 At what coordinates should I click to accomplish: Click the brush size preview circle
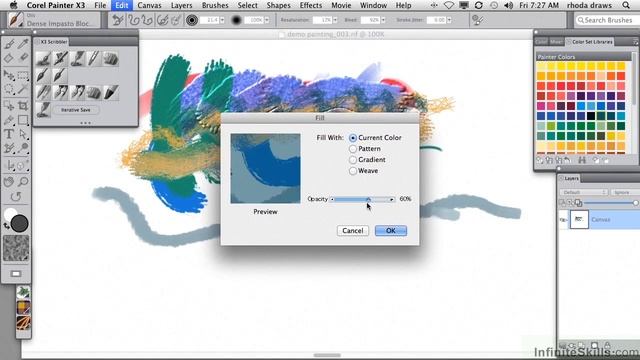pyautogui.click(x=192, y=20)
